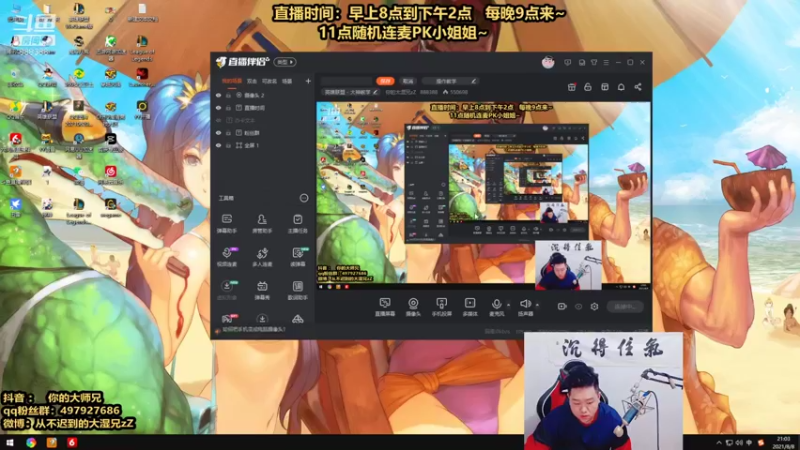Image resolution: width=800 pixels, height=450 pixels.
Task: Open the 弹幕助手 tool in the toolbox
Action: [x=227, y=223]
